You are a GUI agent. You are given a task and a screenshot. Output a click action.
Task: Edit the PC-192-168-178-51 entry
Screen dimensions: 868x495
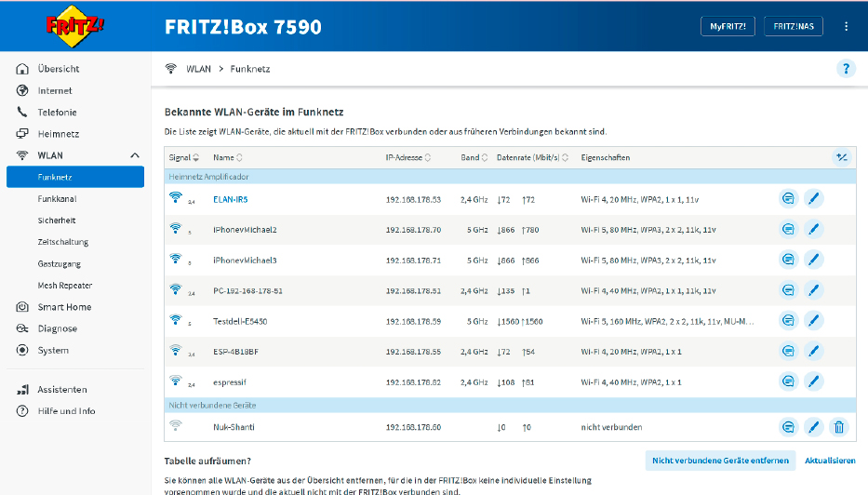pyautogui.click(x=813, y=290)
